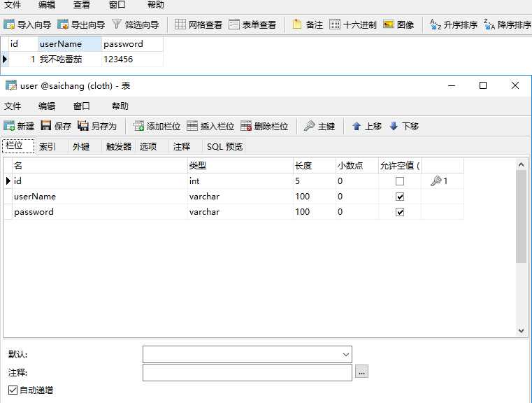Toggle allow-null checkbox for id field
532x403 pixels.
click(400, 181)
